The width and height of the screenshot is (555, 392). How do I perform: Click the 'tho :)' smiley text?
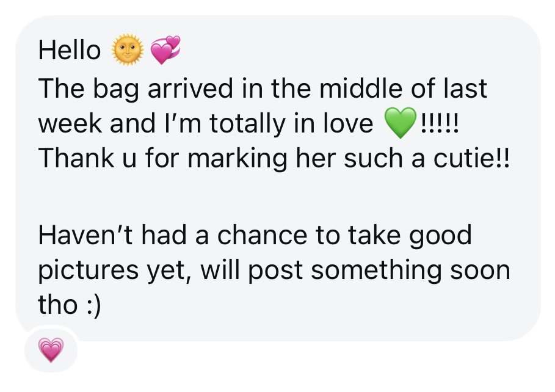(70, 305)
